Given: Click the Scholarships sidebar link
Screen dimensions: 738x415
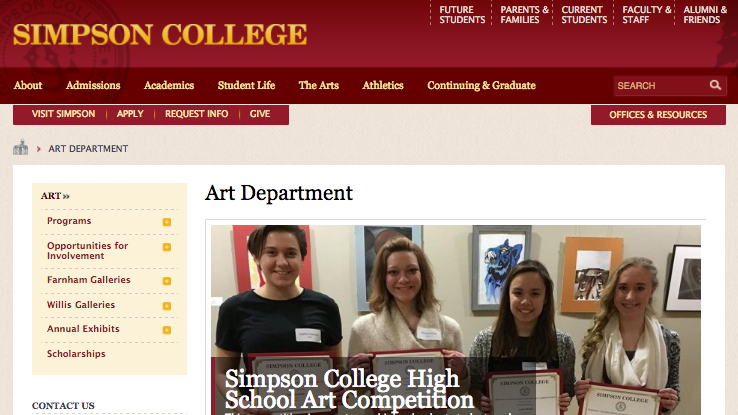Looking at the screenshot, I should click(x=76, y=354).
